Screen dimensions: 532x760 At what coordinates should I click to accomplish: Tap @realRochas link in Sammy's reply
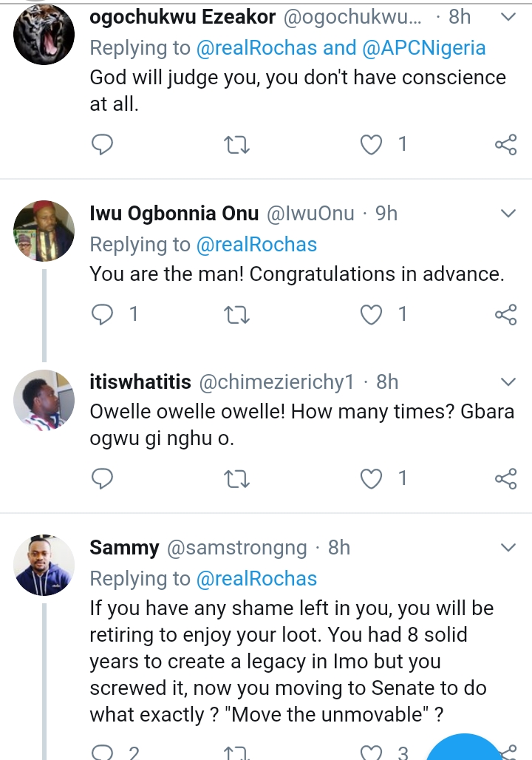tap(256, 578)
